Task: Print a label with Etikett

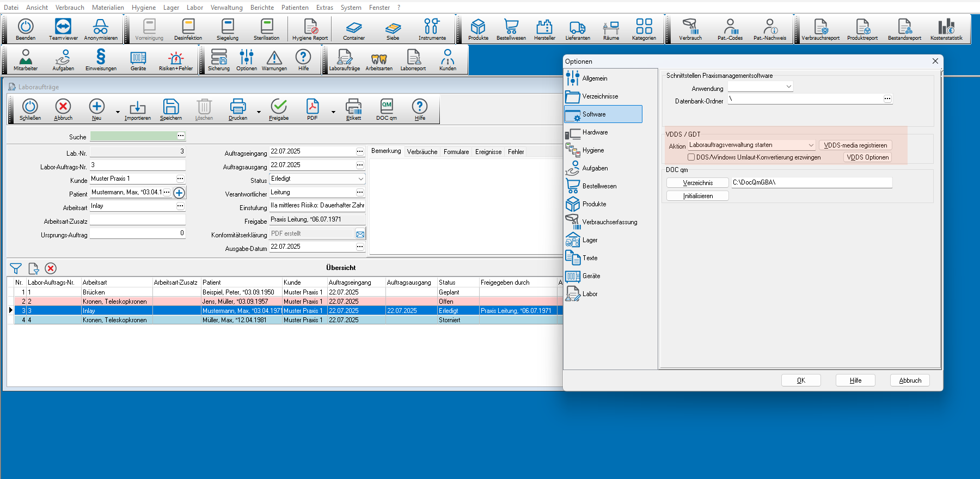Action: 353,109
